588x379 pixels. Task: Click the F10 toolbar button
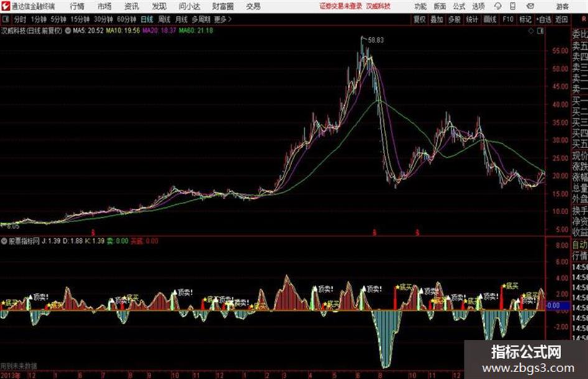tap(508, 19)
